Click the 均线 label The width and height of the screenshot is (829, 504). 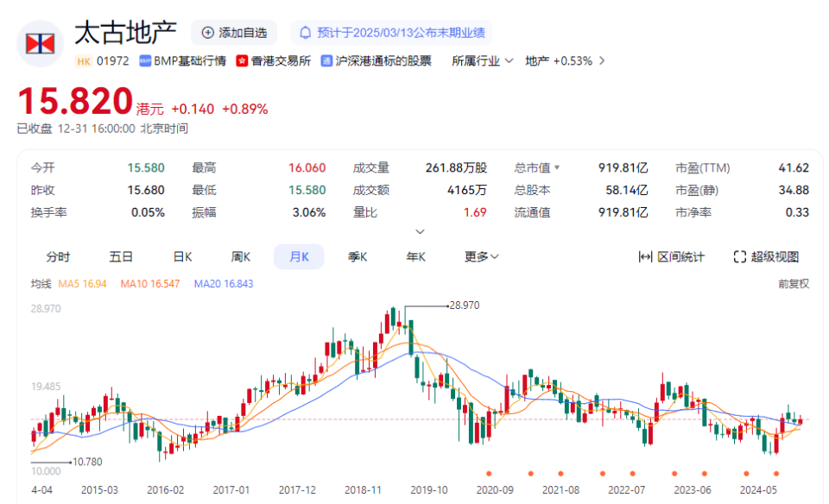coord(41,284)
